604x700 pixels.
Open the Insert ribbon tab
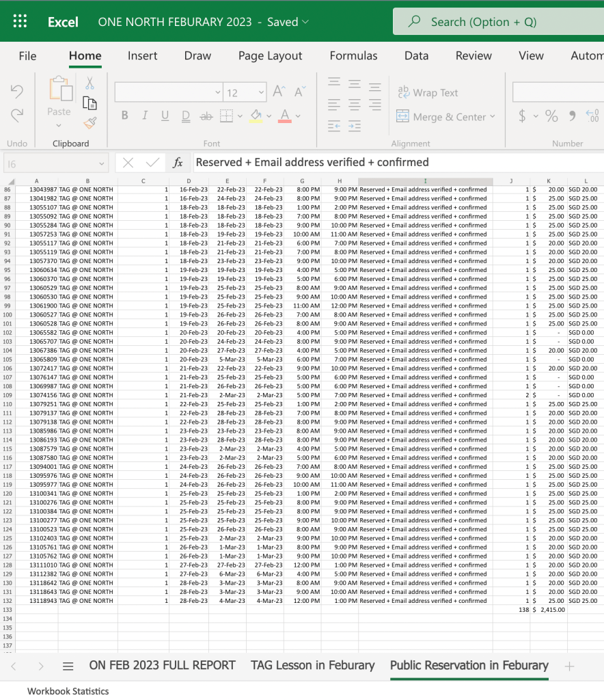coord(142,56)
